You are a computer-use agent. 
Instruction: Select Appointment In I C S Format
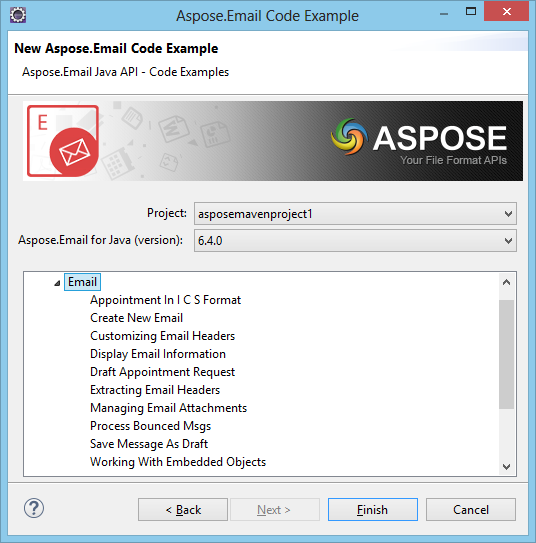[x=165, y=300]
